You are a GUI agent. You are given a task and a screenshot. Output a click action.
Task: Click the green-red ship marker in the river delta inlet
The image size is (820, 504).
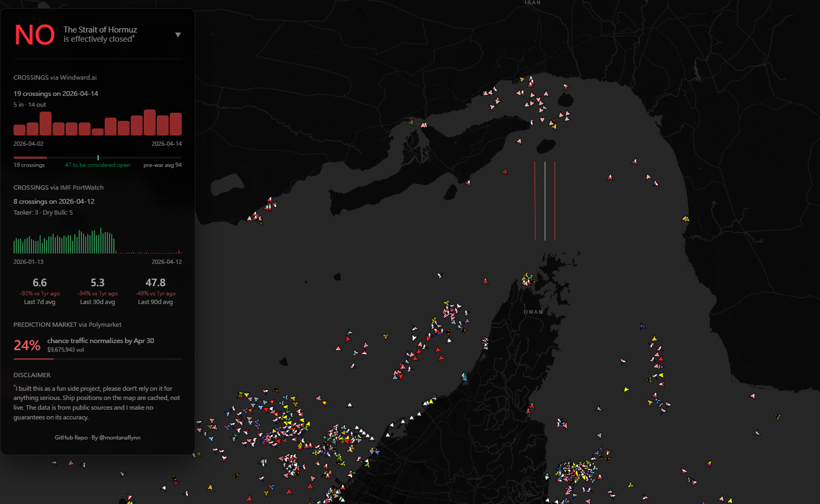pos(411,123)
